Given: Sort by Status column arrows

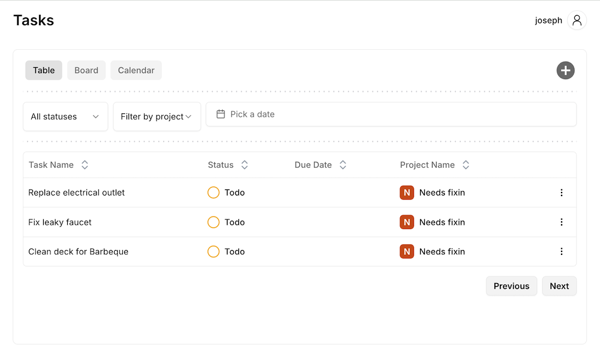Looking at the screenshot, I should [244, 165].
